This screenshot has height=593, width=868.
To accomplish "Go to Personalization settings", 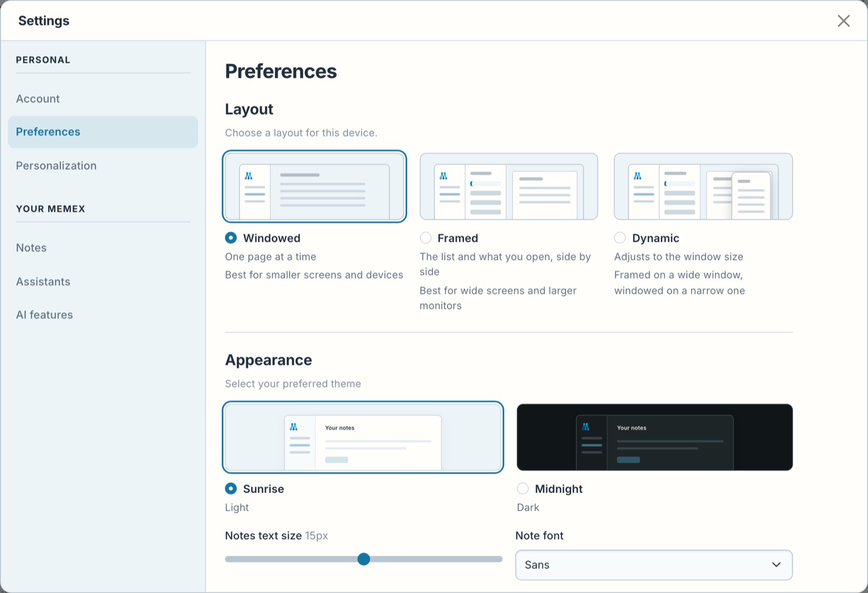I will point(103,165).
